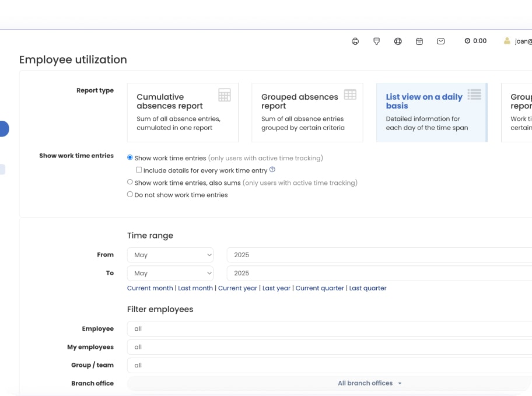Click the 'Current quarter' link
This screenshot has height=396, width=532.
[320, 288]
